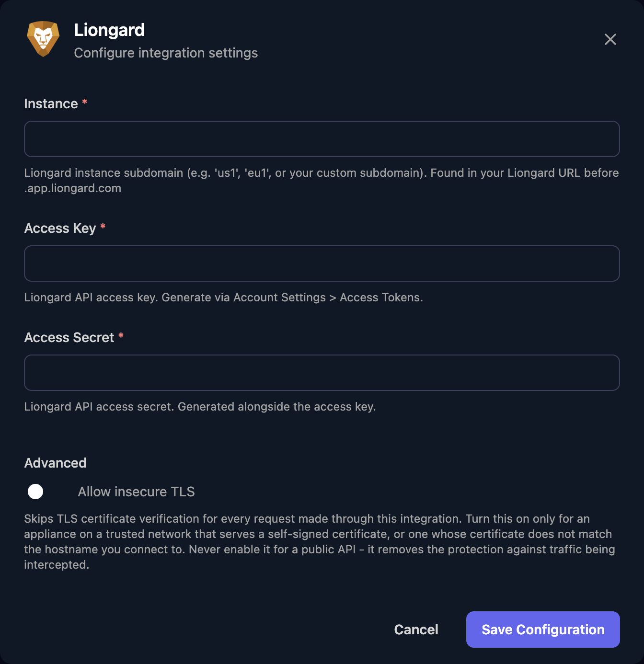Viewport: 644px width, 664px height.
Task: Select the Advanced section heading
Action: click(x=56, y=463)
